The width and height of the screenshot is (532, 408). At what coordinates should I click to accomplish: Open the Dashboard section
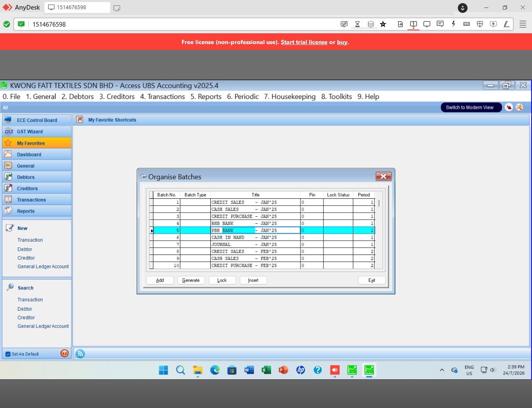37,154
